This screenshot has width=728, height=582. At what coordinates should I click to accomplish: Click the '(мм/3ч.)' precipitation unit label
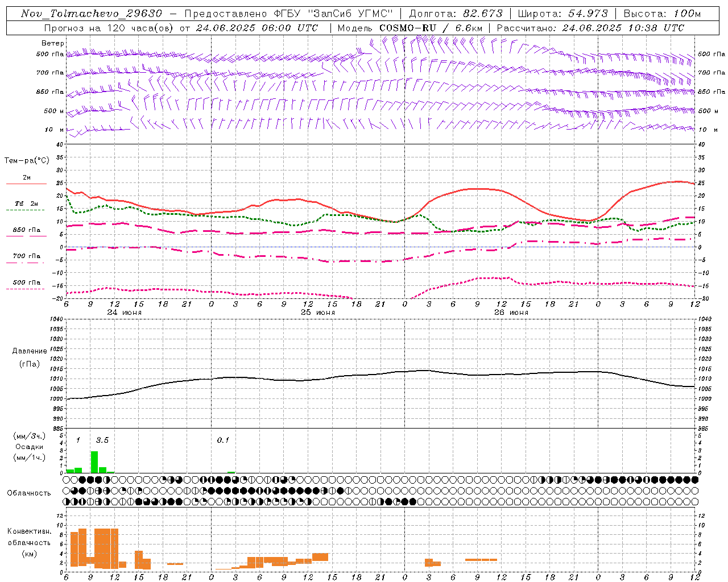[x=30, y=436]
